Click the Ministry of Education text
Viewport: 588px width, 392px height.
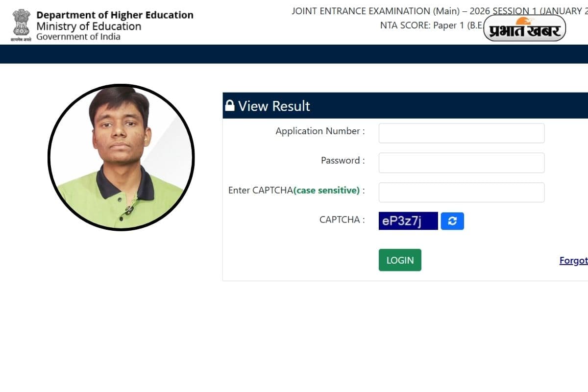[88, 26]
